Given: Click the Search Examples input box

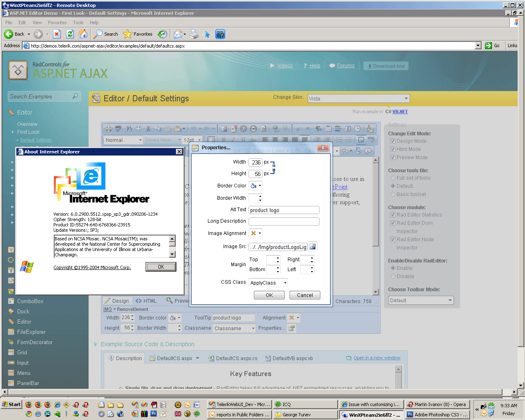Looking at the screenshot, I should click(44, 96).
